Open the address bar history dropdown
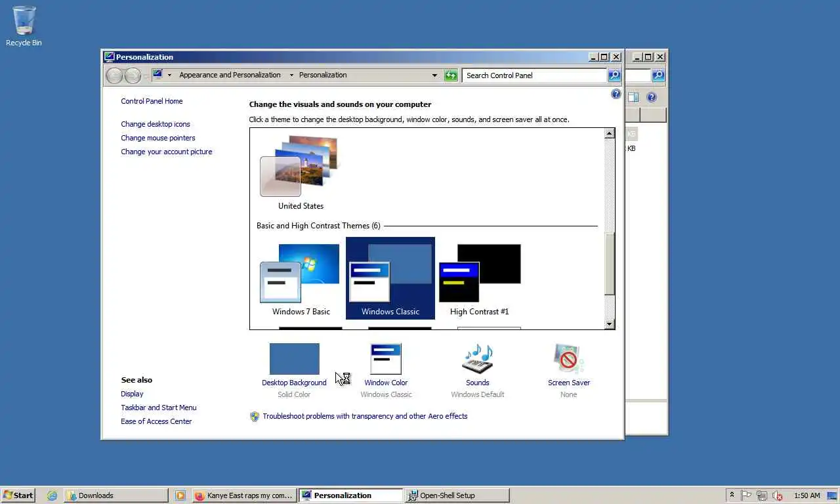This screenshot has width=840, height=504. 434,75
